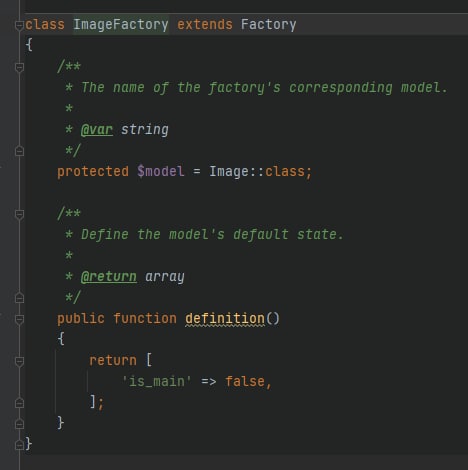Collapse the ImageFactory class fold marker

(x=19, y=25)
